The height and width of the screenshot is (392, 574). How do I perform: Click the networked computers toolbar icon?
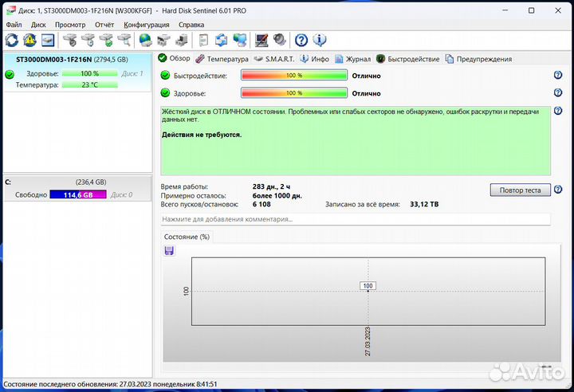point(240,40)
